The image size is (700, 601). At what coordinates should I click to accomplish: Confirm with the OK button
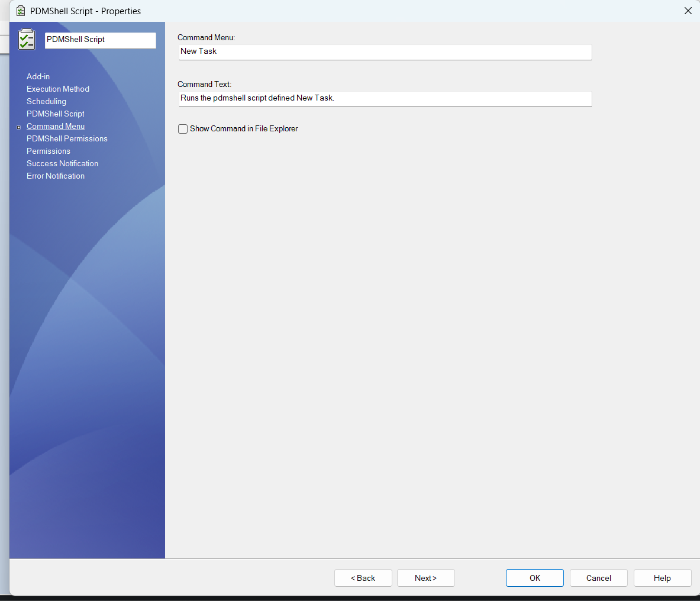coord(534,578)
